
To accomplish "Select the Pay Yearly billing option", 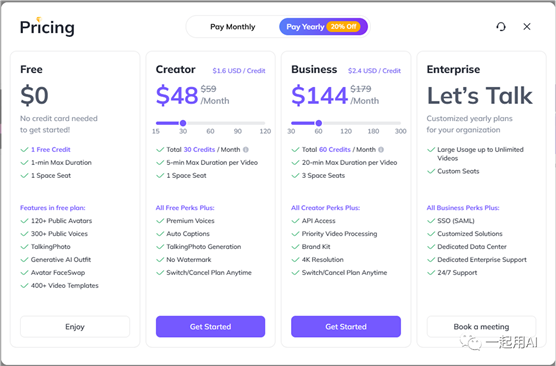I will (x=305, y=27).
